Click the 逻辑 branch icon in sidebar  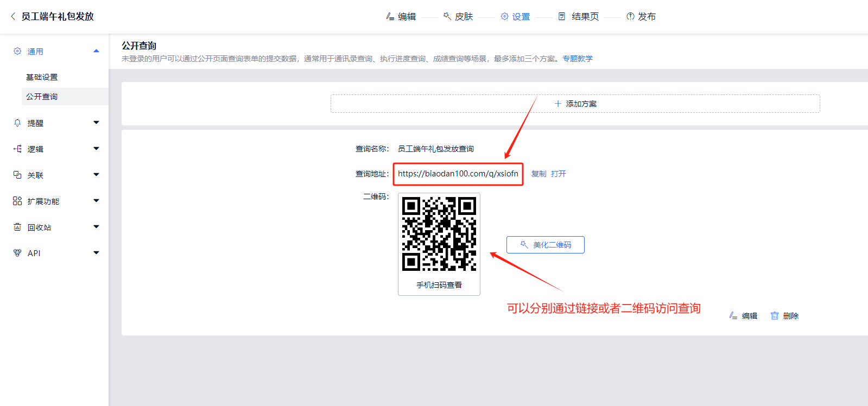point(17,149)
